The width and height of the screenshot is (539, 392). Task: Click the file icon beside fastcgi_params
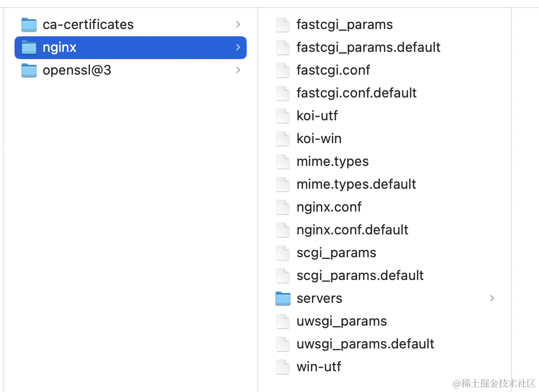(x=283, y=25)
